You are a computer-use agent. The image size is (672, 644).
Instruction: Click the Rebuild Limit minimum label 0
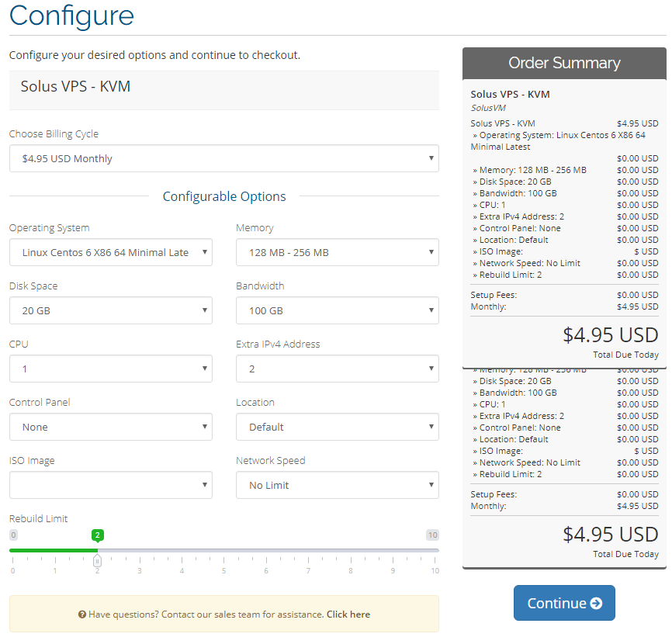[14, 535]
